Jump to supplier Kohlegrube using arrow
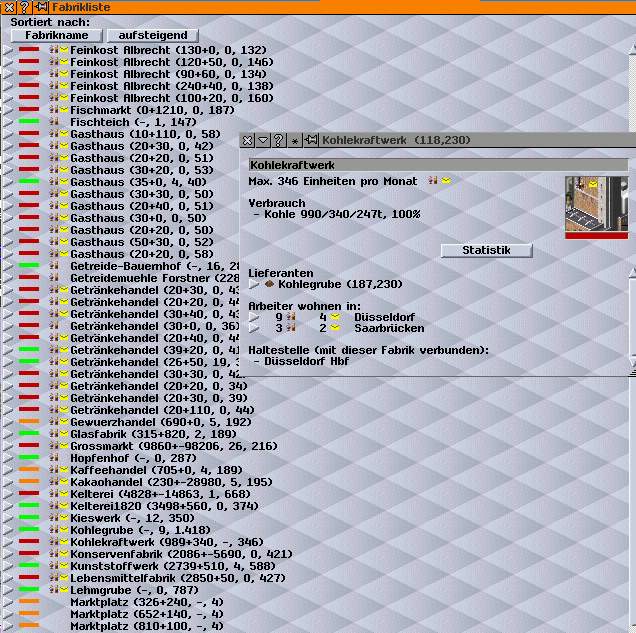 [254, 284]
